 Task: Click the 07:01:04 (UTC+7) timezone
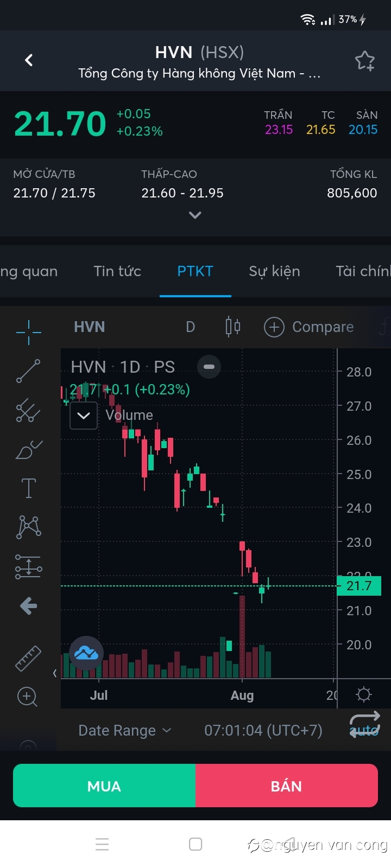click(263, 731)
